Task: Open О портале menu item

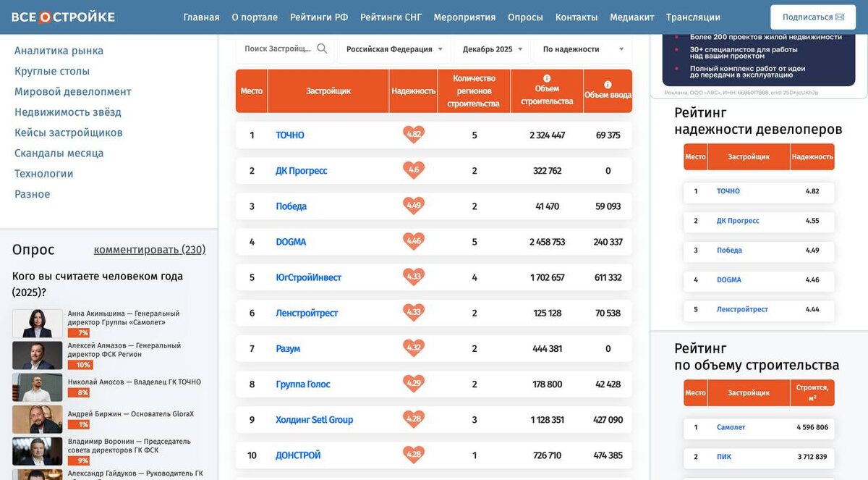Action: click(x=255, y=17)
